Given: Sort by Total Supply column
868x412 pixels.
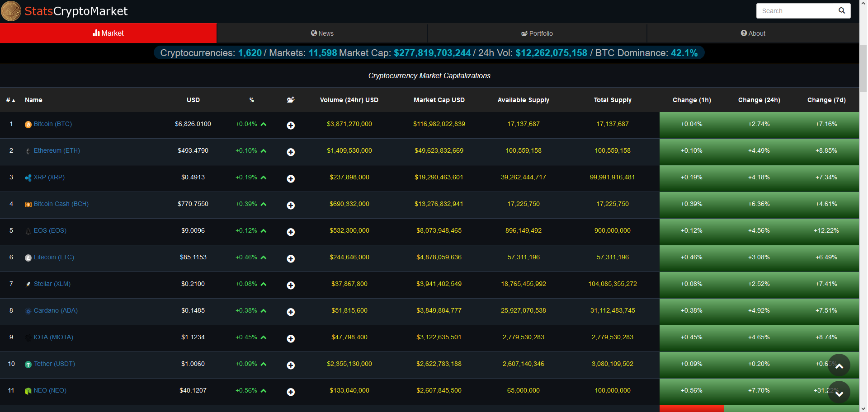Looking at the screenshot, I should click(x=613, y=100).
